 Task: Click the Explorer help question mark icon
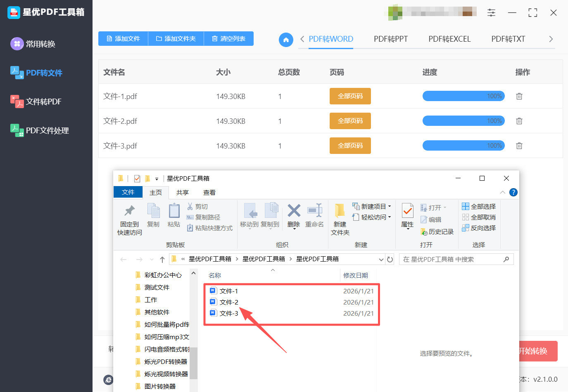point(513,192)
